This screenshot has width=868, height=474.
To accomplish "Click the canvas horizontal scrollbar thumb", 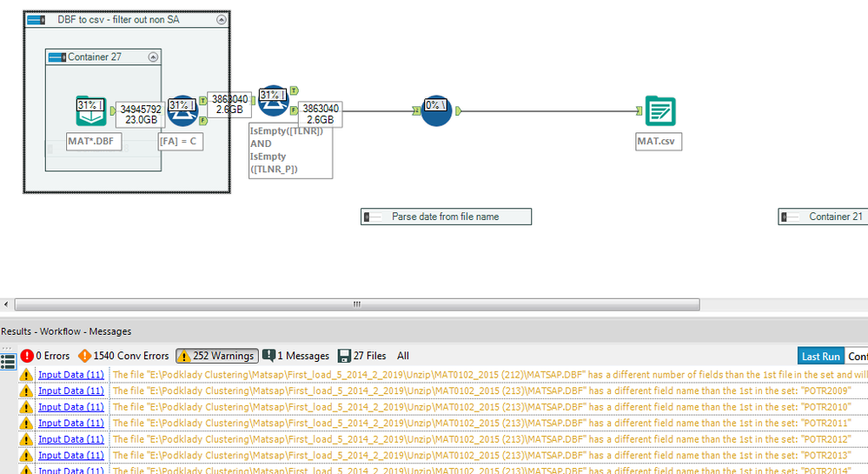I will [x=357, y=304].
